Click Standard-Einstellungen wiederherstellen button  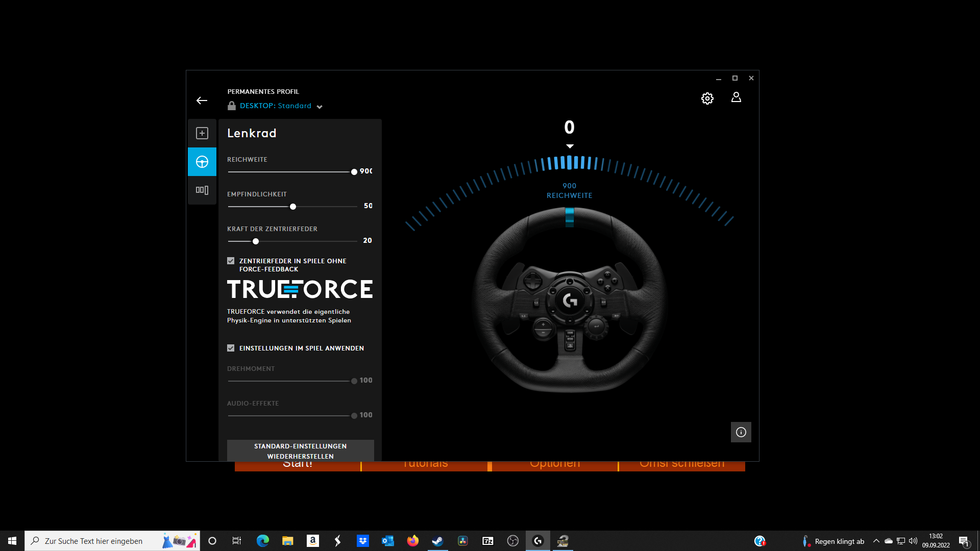(300, 450)
